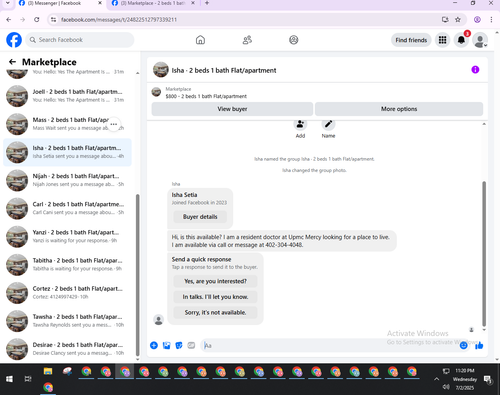500x395 pixels.
Task: Click the Add people icon
Action: tap(300, 124)
